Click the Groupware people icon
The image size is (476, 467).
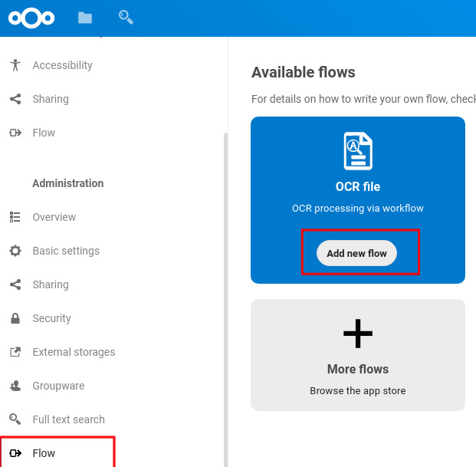click(15, 386)
